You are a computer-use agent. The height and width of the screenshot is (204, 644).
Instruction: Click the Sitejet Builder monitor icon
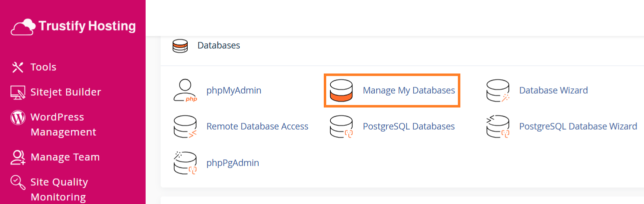coord(18,92)
